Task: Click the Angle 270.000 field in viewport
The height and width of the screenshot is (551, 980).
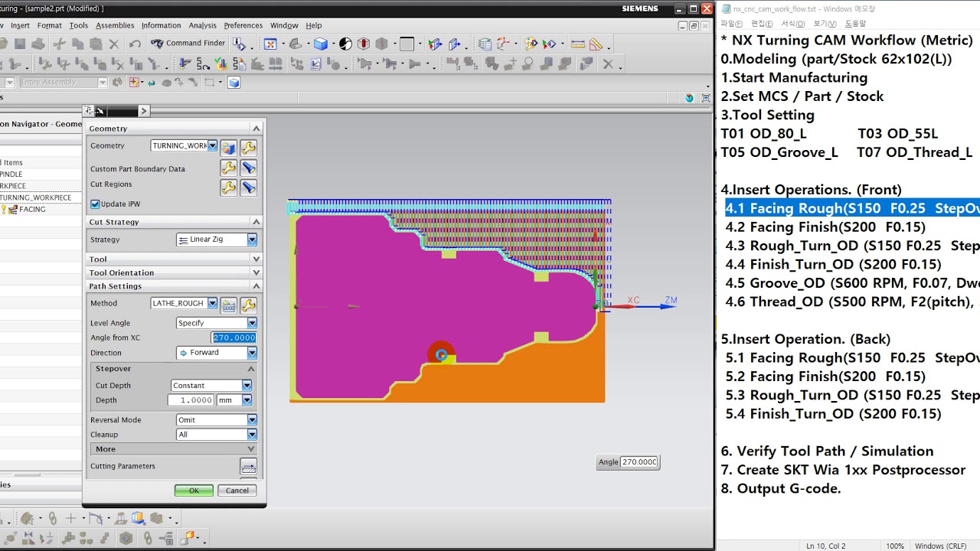Action: [639, 462]
